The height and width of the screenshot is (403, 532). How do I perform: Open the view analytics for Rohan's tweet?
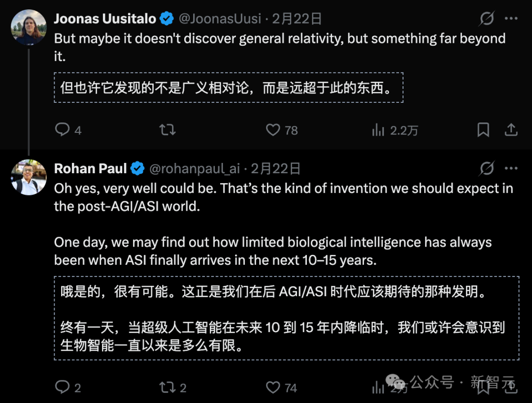[378, 387]
